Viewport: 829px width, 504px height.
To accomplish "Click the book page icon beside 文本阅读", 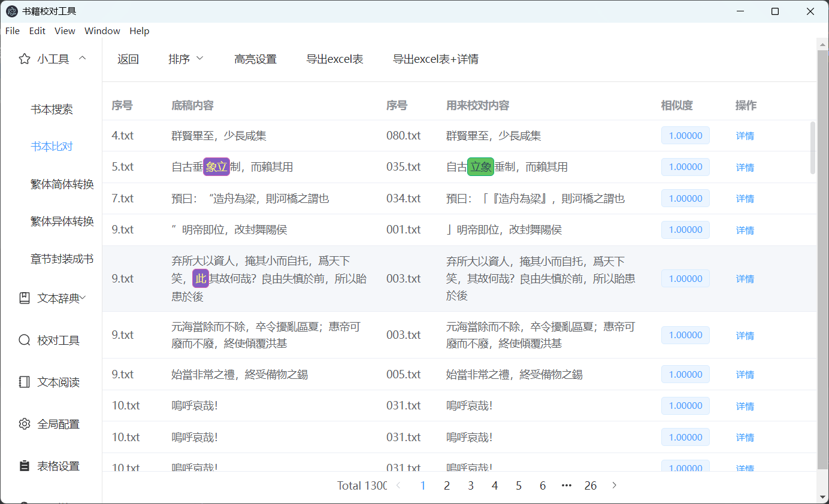I will (x=25, y=382).
